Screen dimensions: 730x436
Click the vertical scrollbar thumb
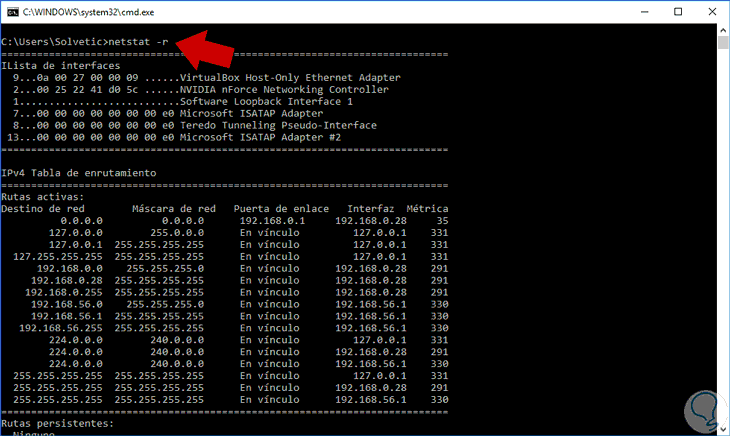click(x=723, y=43)
